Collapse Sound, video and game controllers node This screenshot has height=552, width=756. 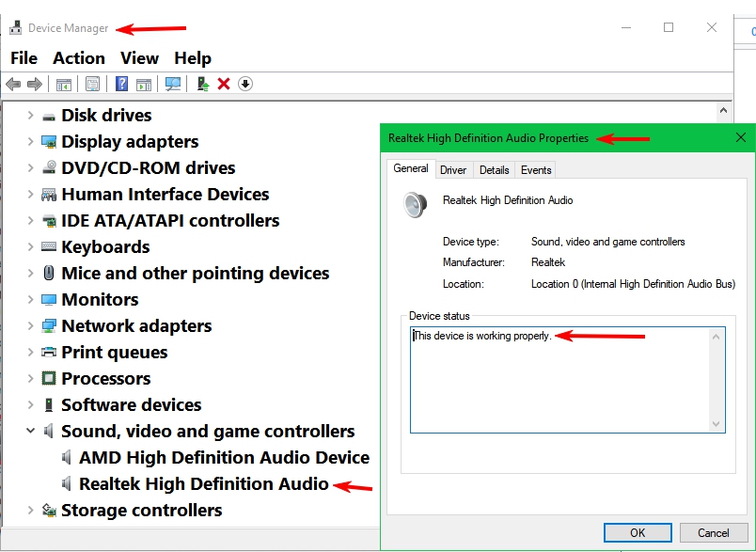[30, 431]
